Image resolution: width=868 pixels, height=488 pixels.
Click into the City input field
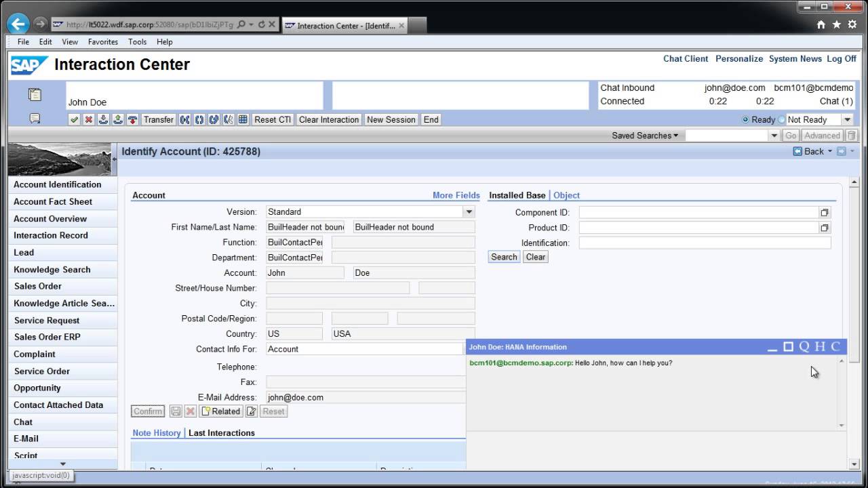(370, 303)
